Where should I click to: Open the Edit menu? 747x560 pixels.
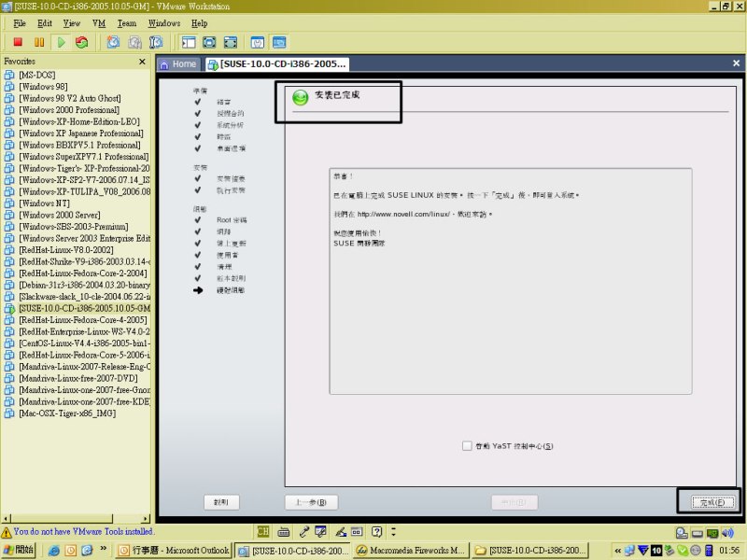[45, 23]
